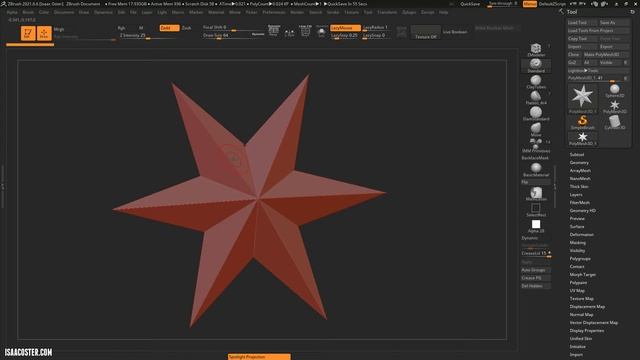Adjust the Z Intensity slider
This screenshot has height=360, width=640.
click(x=148, y=36)
